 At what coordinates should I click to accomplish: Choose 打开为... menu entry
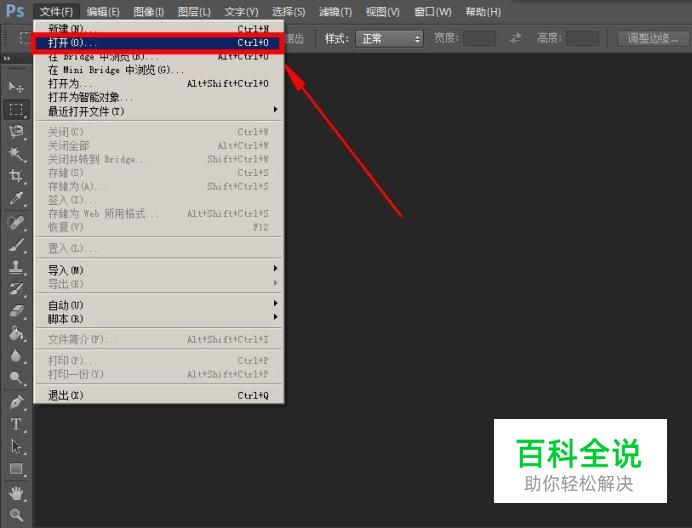pos(158,83)
